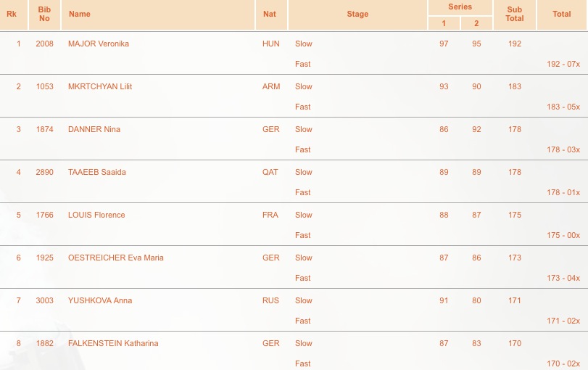Select the Name column header
This screenshot has height=370, width=588.
158,14
